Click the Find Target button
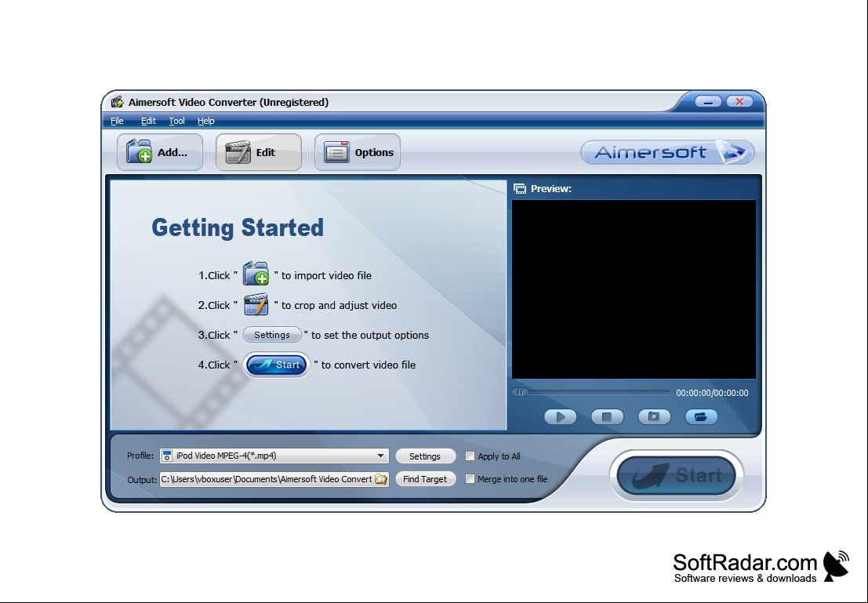868x603 pixels. click(425, 479)
